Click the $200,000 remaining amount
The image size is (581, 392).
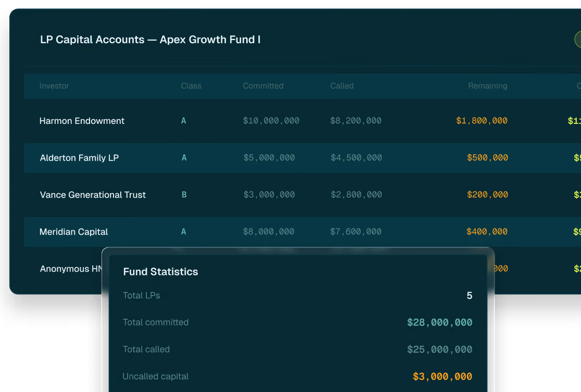pos(488,195)
